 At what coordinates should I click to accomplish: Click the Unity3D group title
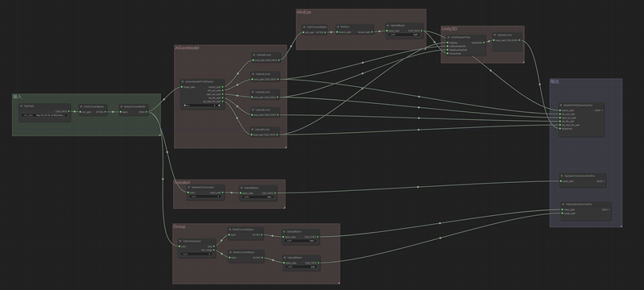point(449,29)
